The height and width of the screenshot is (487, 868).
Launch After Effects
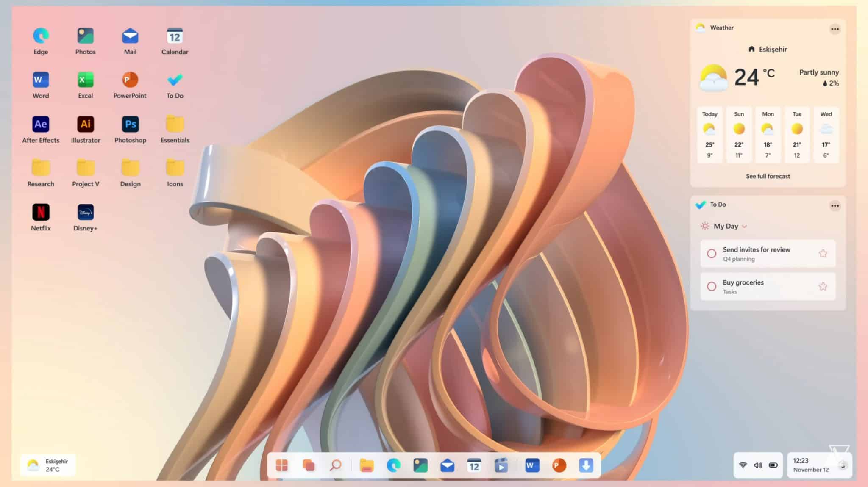point(41,124)
